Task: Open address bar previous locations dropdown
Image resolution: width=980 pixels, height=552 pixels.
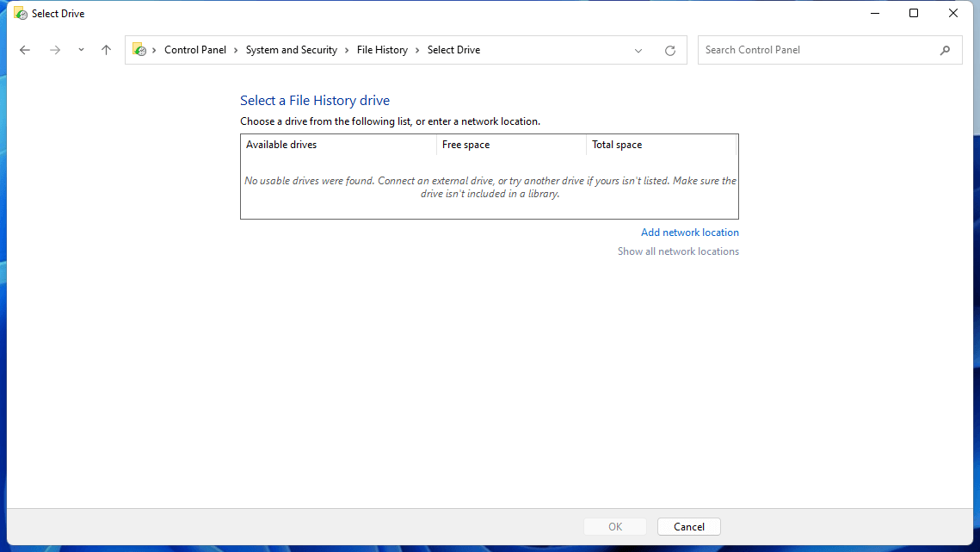Action: (x=638, y=51)
